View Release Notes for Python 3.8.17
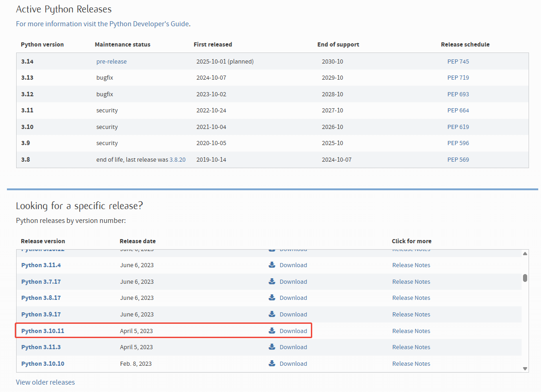 411,298
